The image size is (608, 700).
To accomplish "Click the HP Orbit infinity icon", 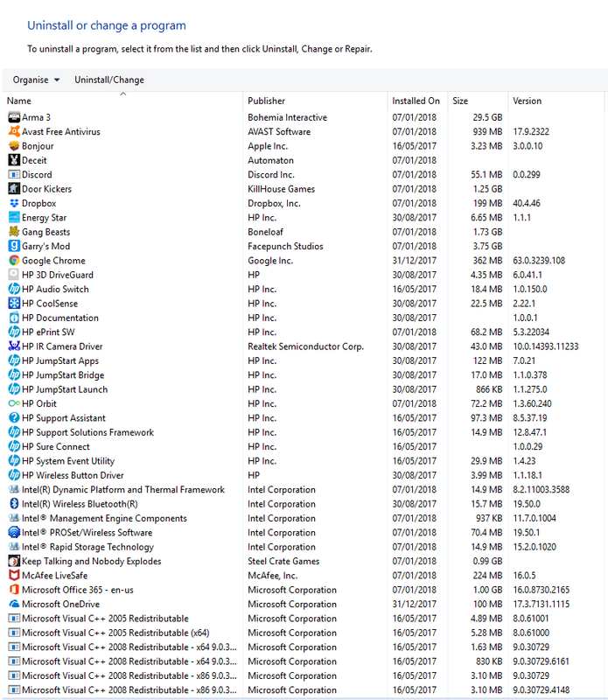I will 14,403.
